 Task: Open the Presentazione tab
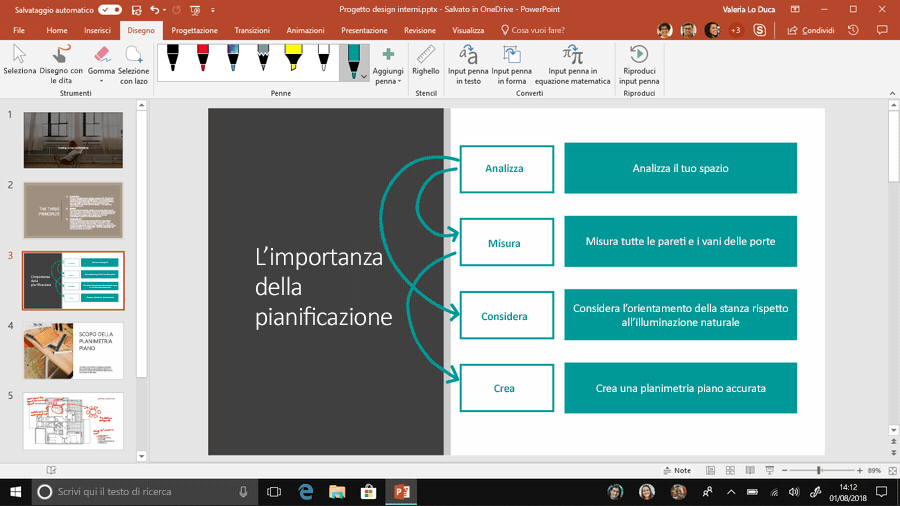click(364, 30)
